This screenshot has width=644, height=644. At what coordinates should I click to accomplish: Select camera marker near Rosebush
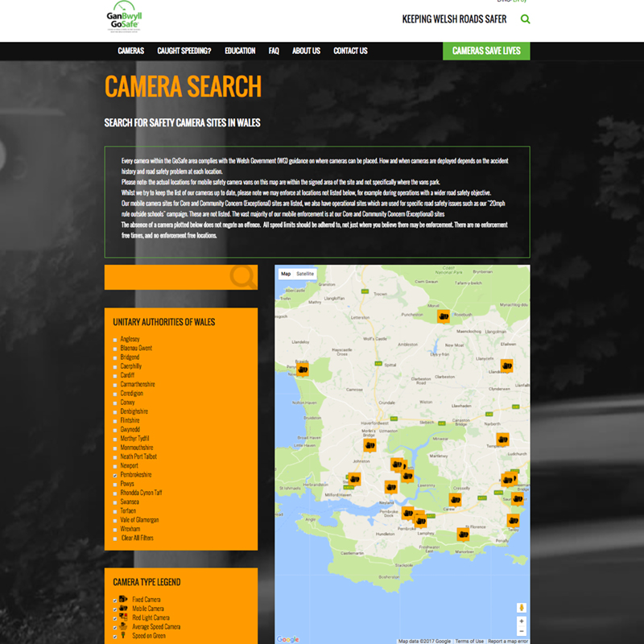point(444,316)
